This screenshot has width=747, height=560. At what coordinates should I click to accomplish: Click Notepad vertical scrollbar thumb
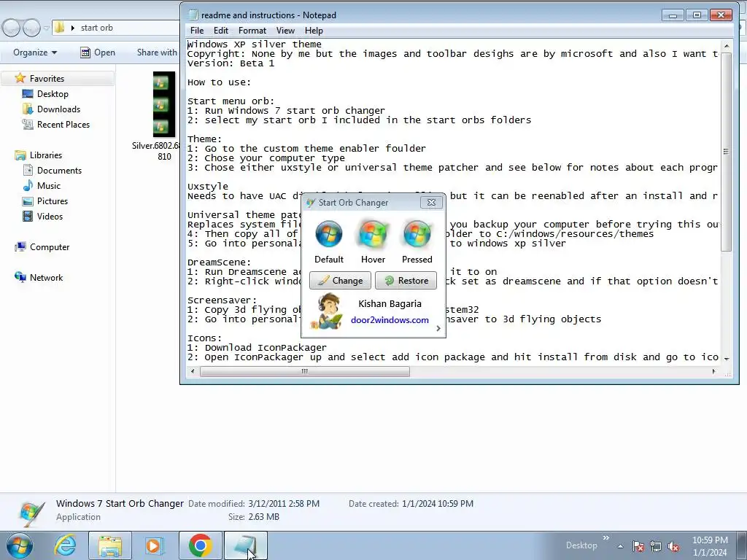(x=726, y=152)
